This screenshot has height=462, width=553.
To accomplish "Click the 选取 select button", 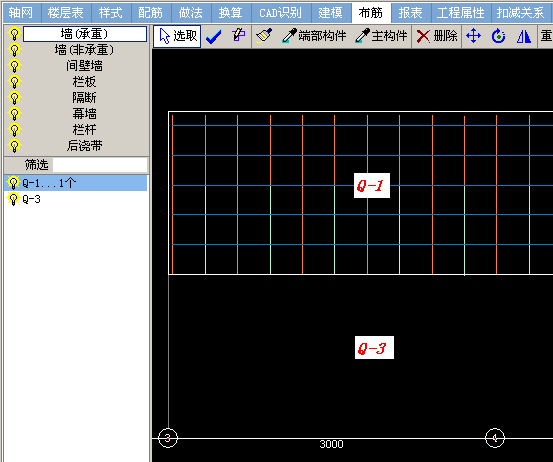I will (x=177, y=36).
